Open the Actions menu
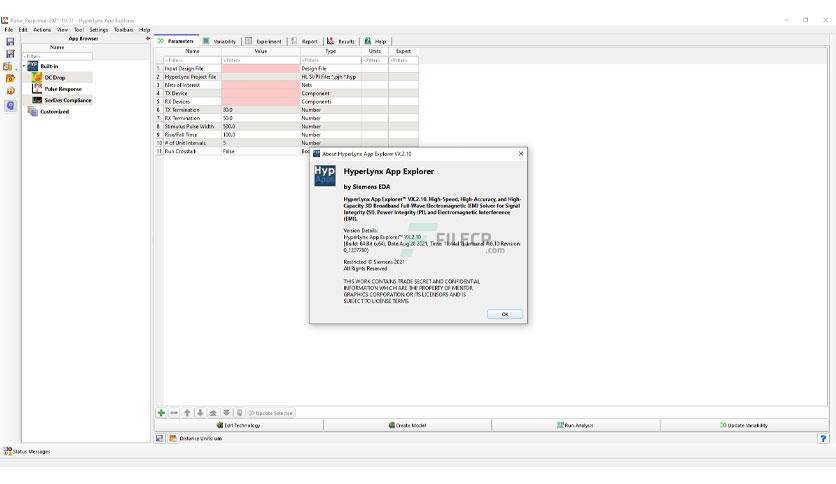The height and width of the screenshot is (484, 836). coord(42,30)
